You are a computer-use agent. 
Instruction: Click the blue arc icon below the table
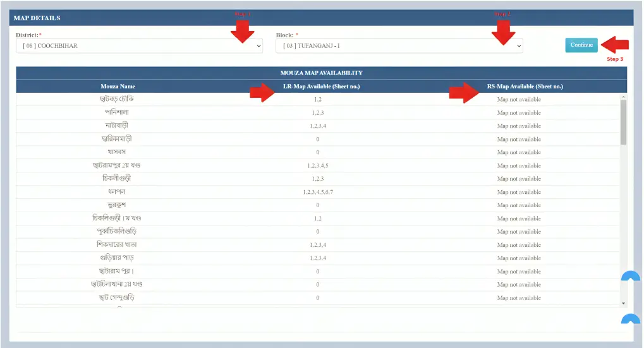pos(631,319)
